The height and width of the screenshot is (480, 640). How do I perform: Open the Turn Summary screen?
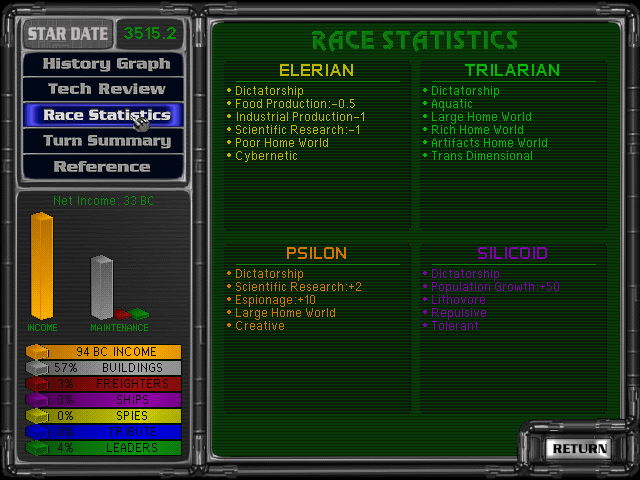pos(103,141)
